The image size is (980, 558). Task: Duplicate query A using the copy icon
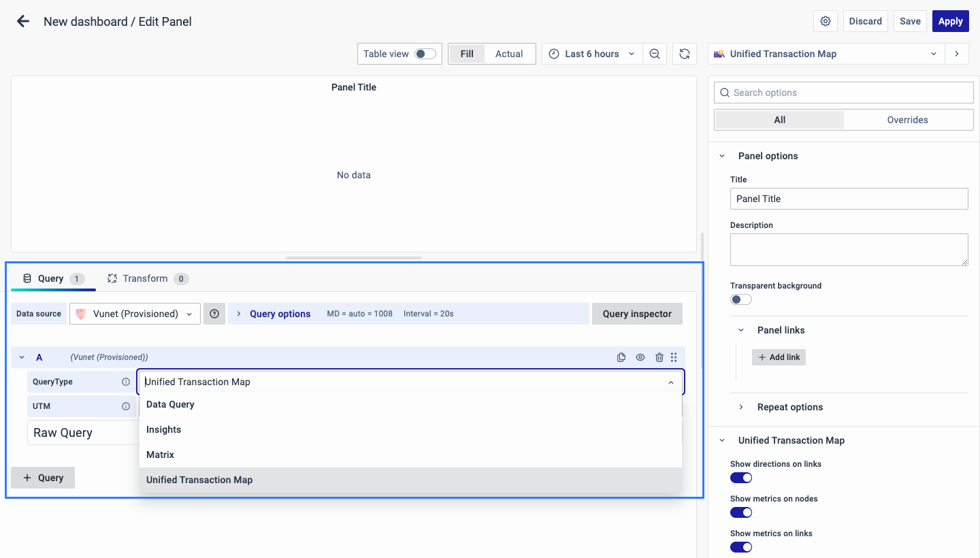click(x=621, y=357)
